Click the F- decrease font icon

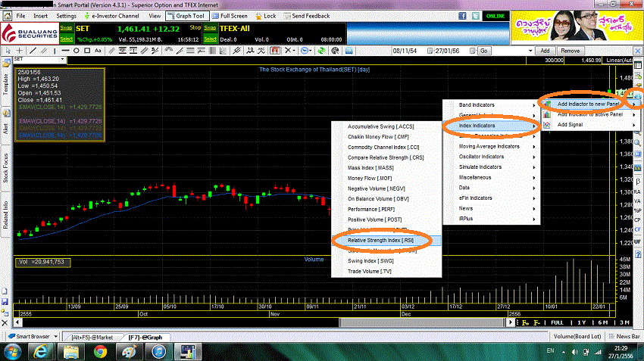[x=537, y=323]
